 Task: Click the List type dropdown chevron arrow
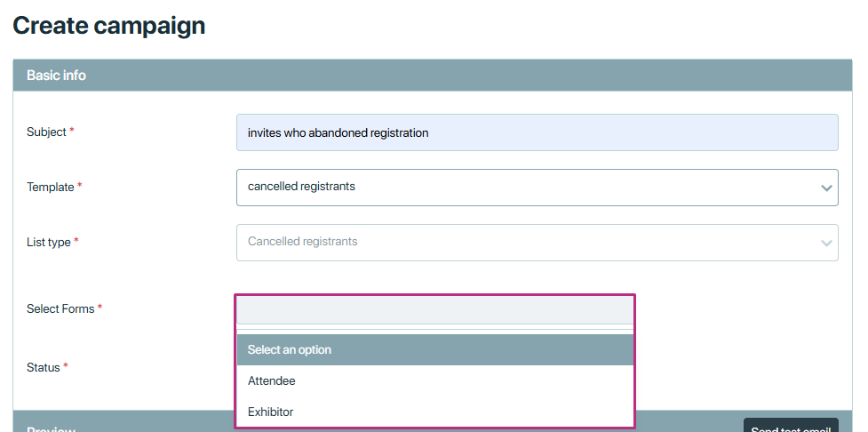(826, 244)
